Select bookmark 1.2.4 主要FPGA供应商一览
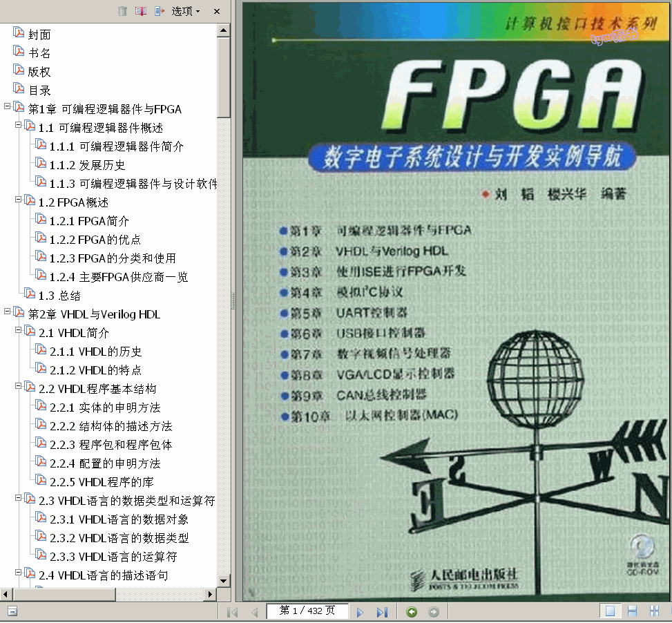The height and width of the screenshot is (623, 672). [x=119, y=277]
